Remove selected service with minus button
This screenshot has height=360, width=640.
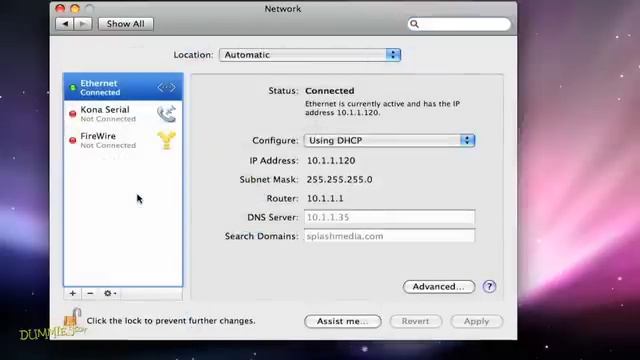coord(90,293)
